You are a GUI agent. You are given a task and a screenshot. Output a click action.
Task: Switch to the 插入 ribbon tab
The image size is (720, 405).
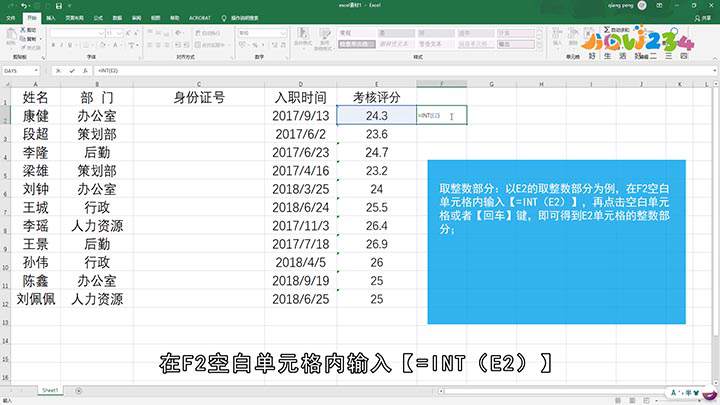click(51, 18)
